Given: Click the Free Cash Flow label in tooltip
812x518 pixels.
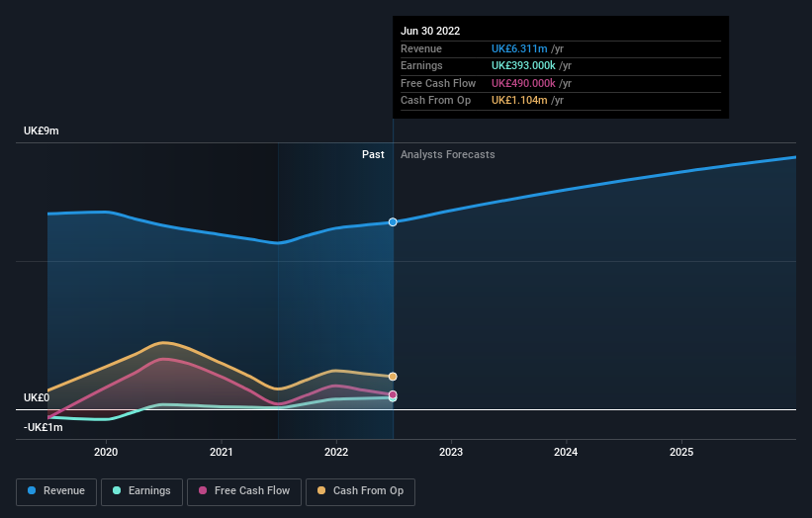Looking at the screenshot, I should tap(438, 83).
